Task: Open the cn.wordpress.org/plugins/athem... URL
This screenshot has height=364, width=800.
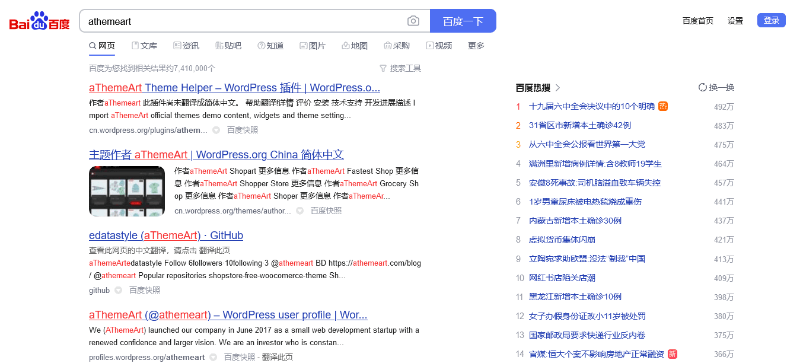Action: pos(148,130)
